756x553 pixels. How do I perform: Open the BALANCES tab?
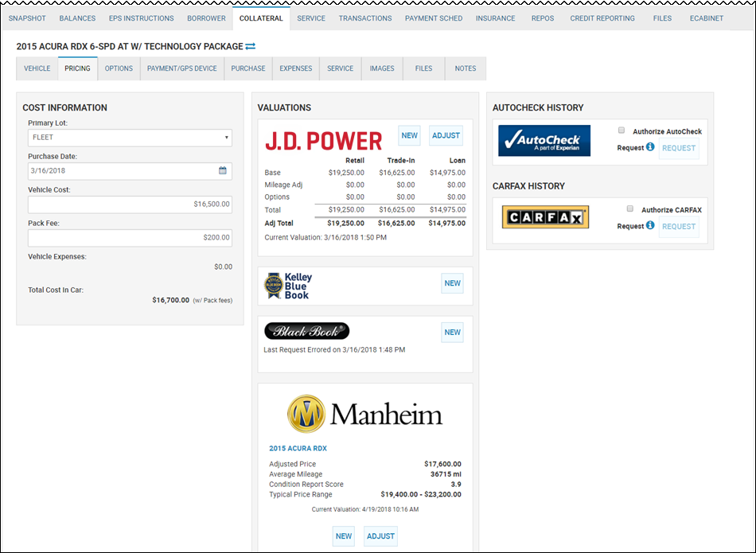pyautogui.click(x=77, y=18)
